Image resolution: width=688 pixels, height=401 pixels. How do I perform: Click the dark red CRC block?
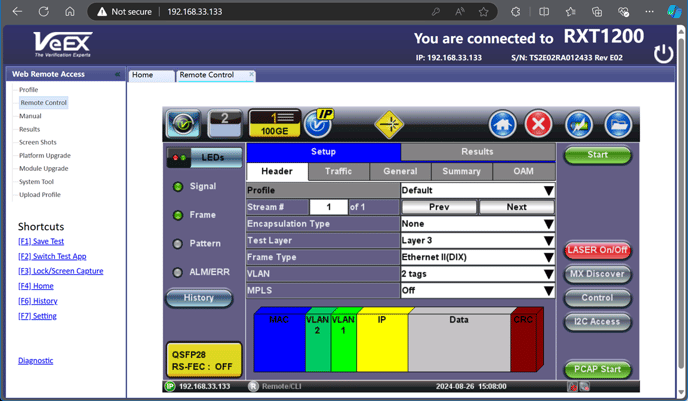tap(525, 340)
